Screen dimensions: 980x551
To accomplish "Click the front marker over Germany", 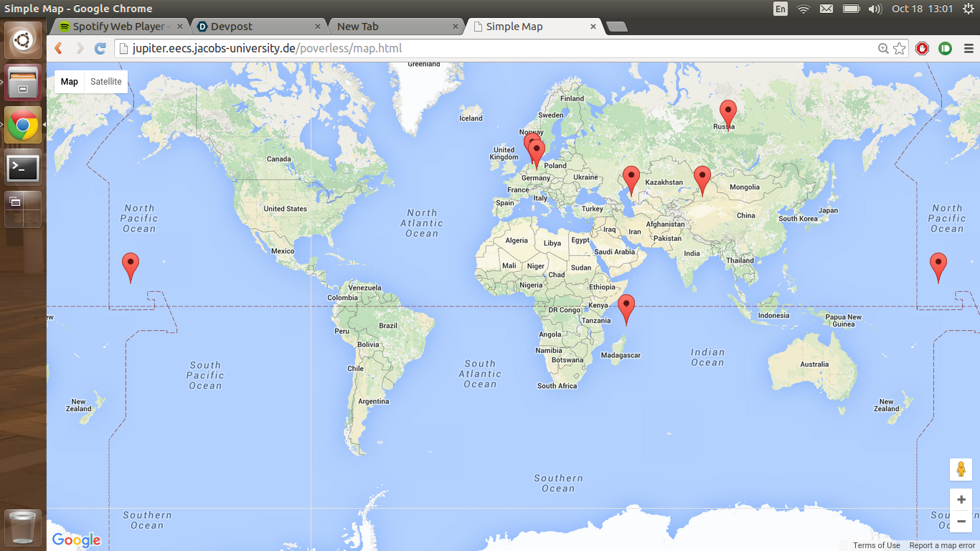I will click(537, 154).
